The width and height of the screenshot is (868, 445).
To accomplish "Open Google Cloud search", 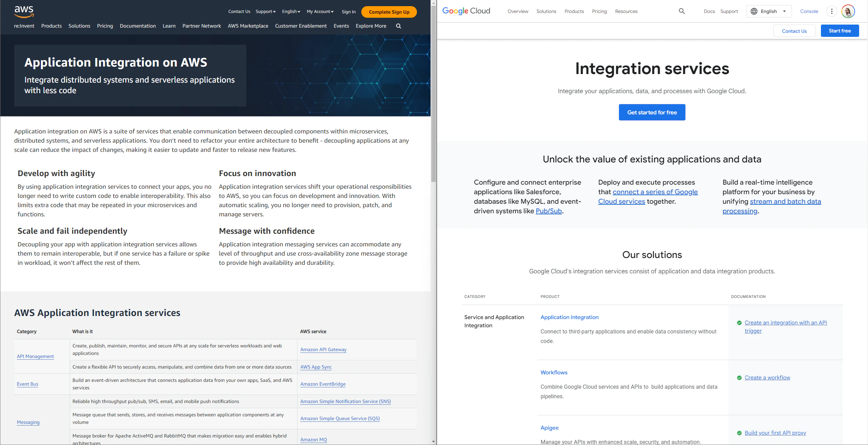I will click(681, 11).
